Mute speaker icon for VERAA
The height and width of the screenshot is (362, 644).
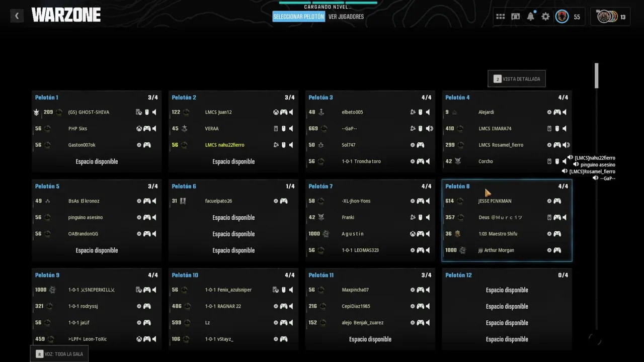[291, 129]
